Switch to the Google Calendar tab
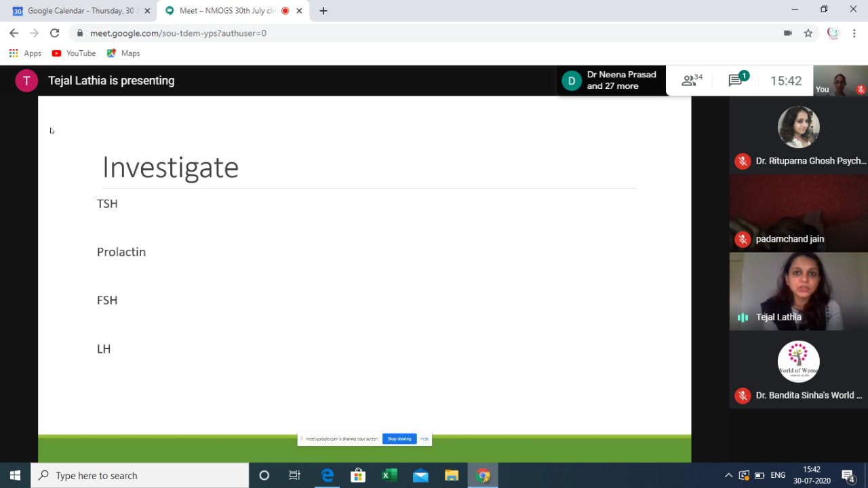This screenshot has height=488, width=868. pos(78,11)
